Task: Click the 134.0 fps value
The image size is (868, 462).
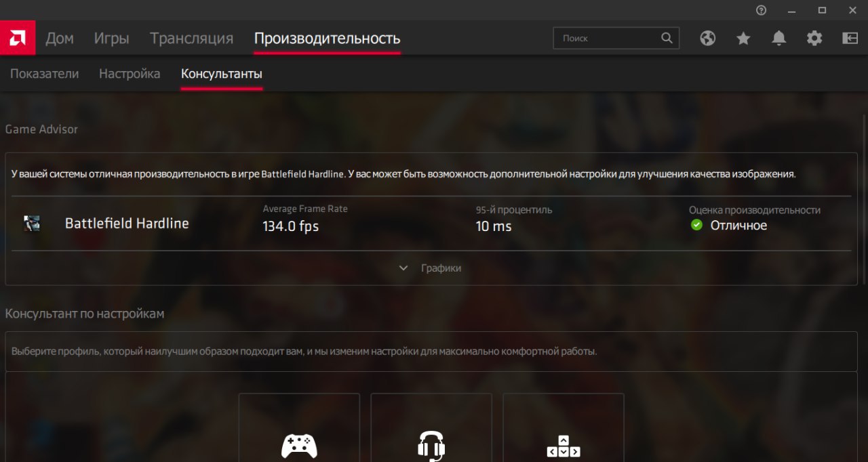Action: point(291,226)
